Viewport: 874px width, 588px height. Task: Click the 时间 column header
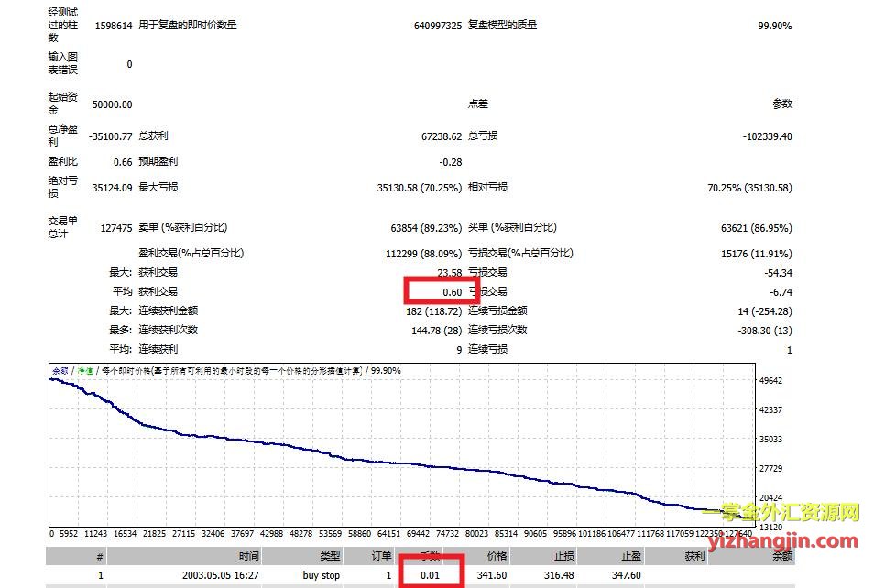click(x=249, y=556)
